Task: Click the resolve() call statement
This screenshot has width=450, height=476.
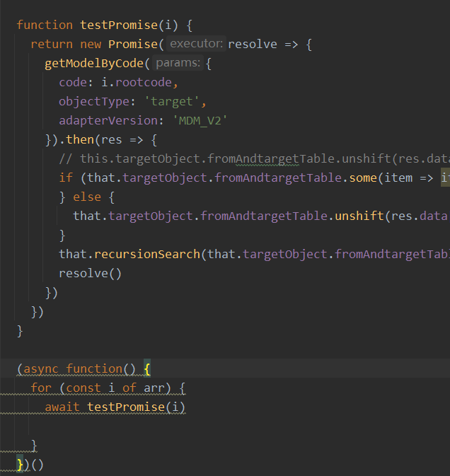Action: (90, 274)
